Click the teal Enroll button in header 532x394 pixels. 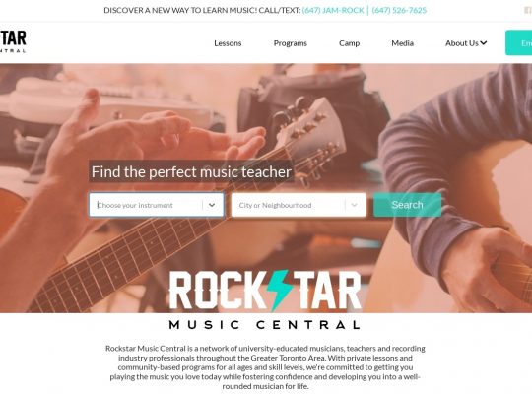pos(519,42)
